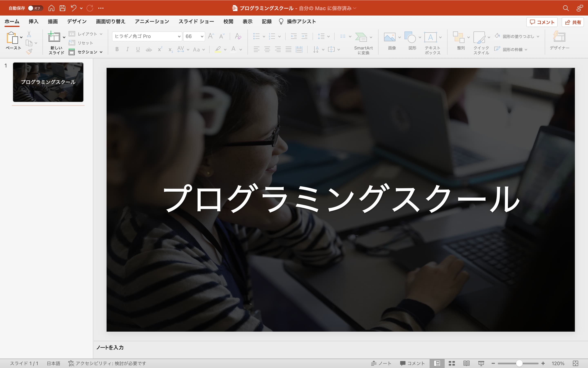Switch to the Draw tab
Viewport: 588px width, 368px height.
[x=53, y=21]
